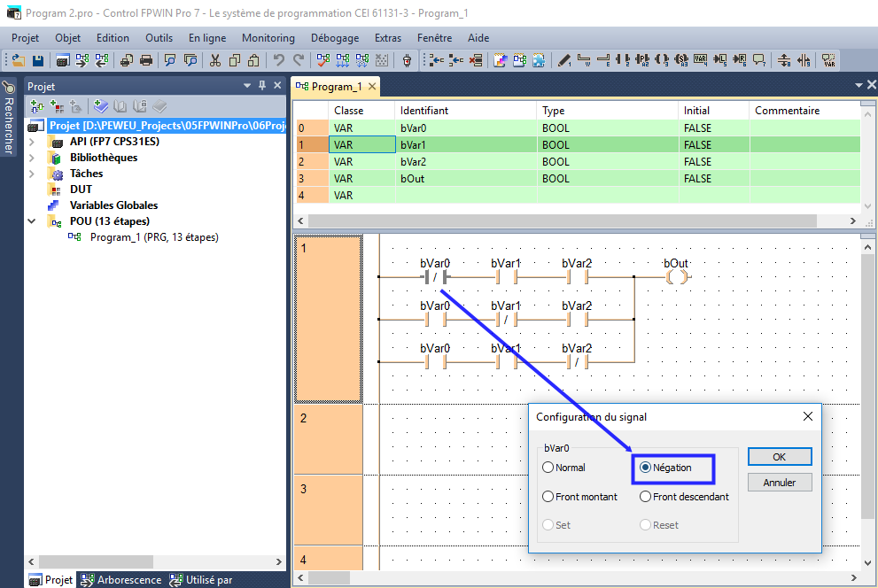
Task: Select the Normal radio button
Action: coord(548,468)
